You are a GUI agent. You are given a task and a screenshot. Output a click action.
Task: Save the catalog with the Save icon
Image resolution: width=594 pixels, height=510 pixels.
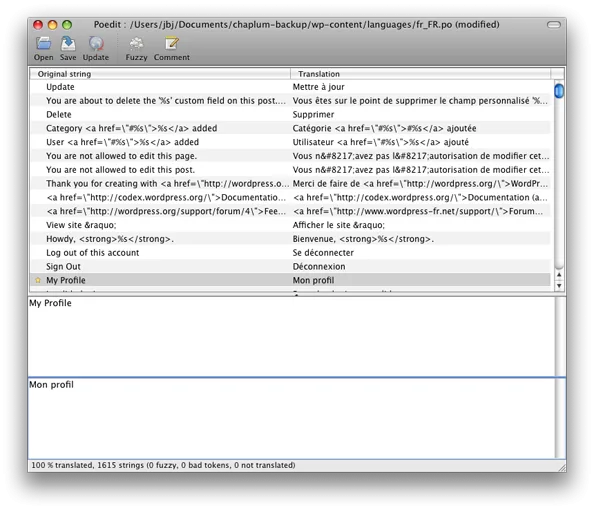(68, 44)
